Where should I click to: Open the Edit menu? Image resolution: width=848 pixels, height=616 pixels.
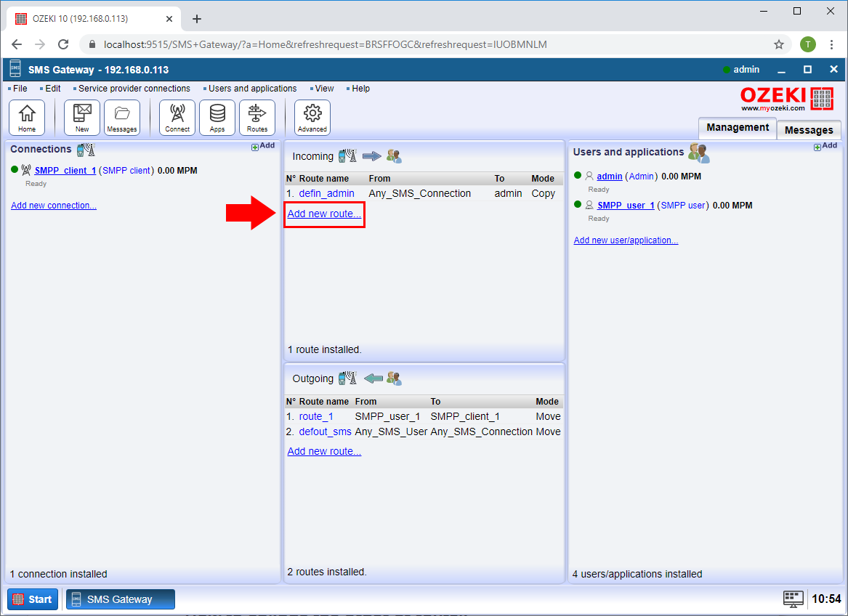(52, 89)
